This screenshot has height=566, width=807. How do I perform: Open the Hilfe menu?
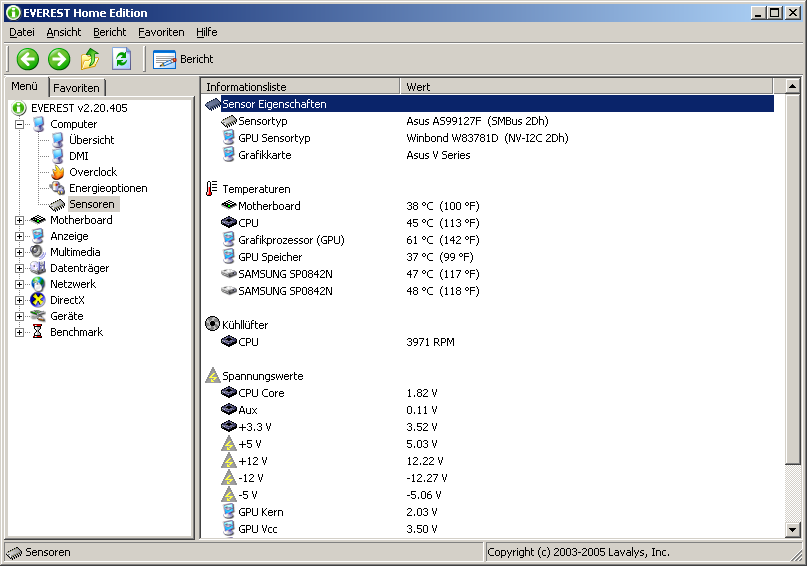207,32
